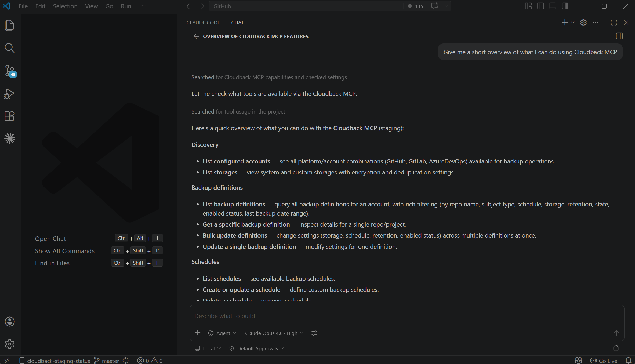Open the Selection menu
The image size is (635, 364).
(x=65, y=6)
